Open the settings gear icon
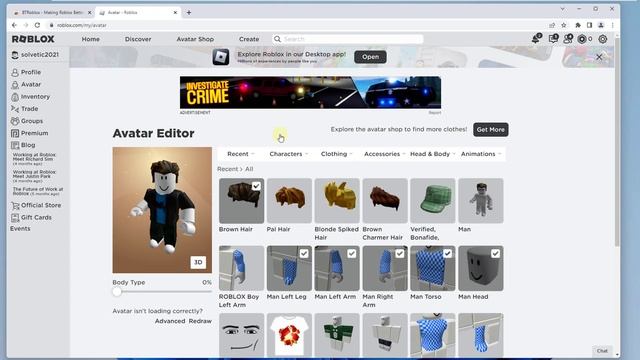640x360 pixels. 603,39
